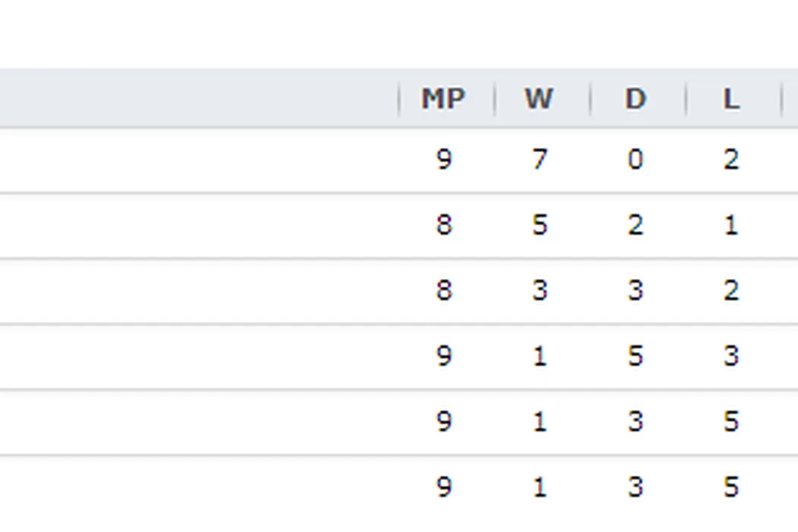The image size is (798, 532).
Task: Click matches played 9 in the first row
Action: [444, 160]
